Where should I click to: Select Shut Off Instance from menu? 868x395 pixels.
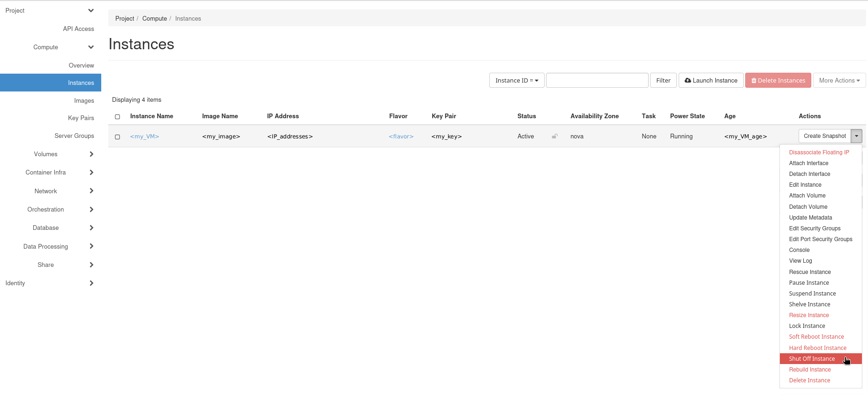[x=812, y=359]
